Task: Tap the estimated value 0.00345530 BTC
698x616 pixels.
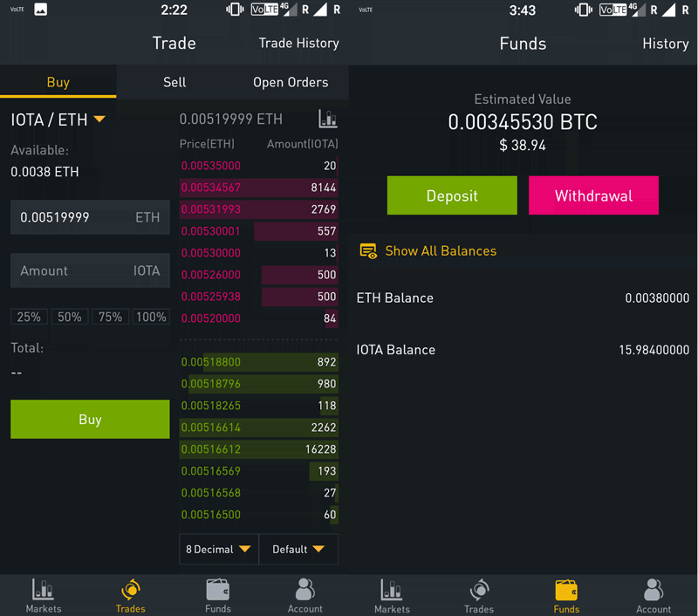Action: pos(523,122)
